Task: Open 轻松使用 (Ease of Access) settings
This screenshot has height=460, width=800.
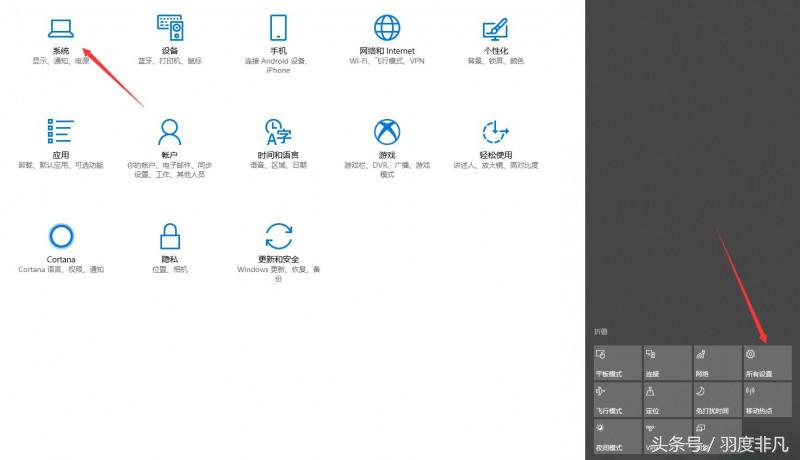Action: tap(495, 144)
